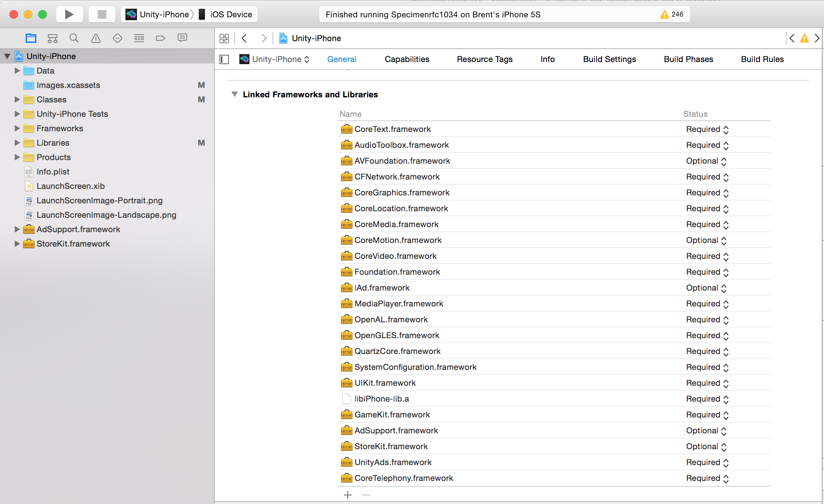Expand the Frameworks folder
This screenshot has height=504, width=824.
(17, 128)
